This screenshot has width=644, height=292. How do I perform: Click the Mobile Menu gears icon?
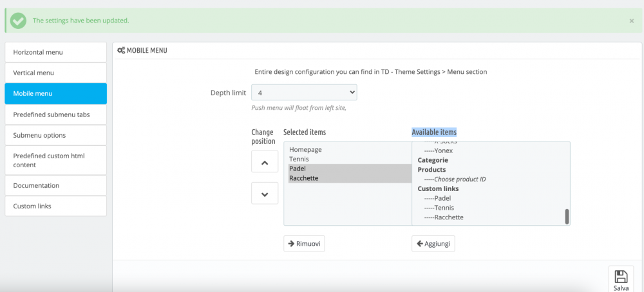tap(121, 50)
